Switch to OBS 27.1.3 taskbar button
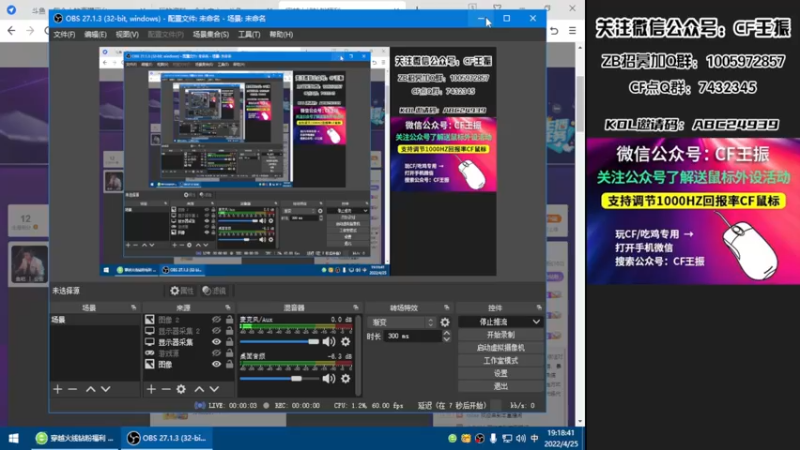 [x=166, y=438]
